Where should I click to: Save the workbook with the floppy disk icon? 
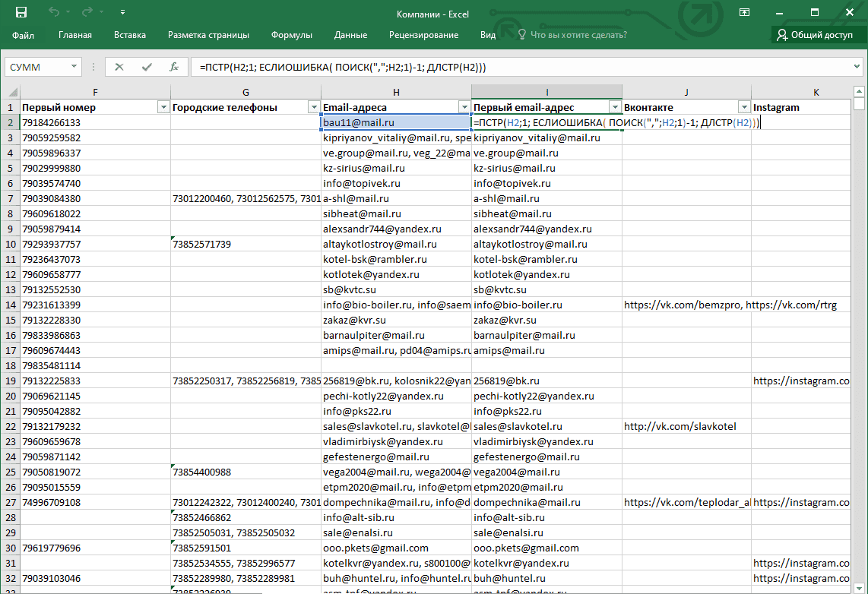click(x=21, y=12)
